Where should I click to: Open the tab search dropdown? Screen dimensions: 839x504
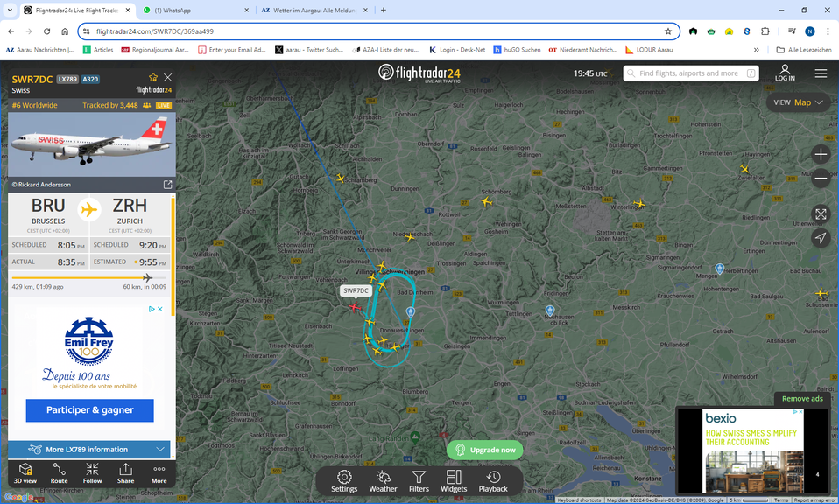(10, 10)
